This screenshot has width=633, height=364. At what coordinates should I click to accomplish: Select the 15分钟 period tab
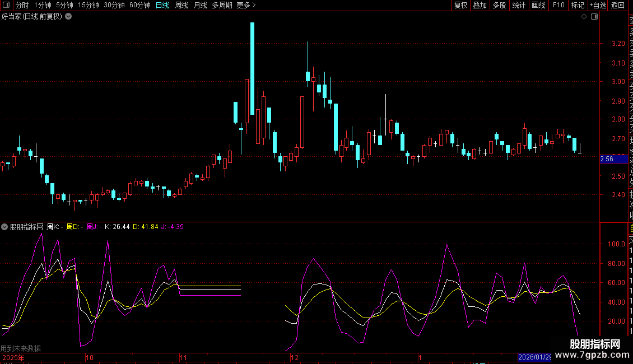[88, 5]
